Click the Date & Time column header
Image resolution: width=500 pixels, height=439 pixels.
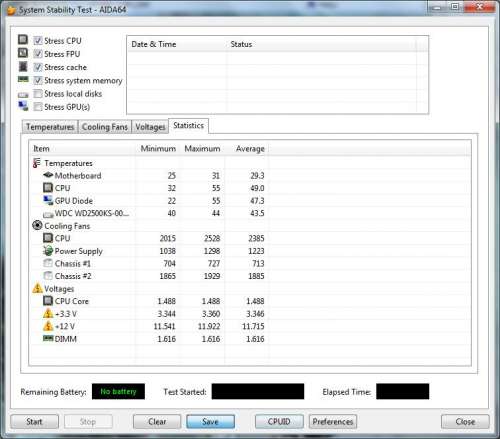[177, 44]
